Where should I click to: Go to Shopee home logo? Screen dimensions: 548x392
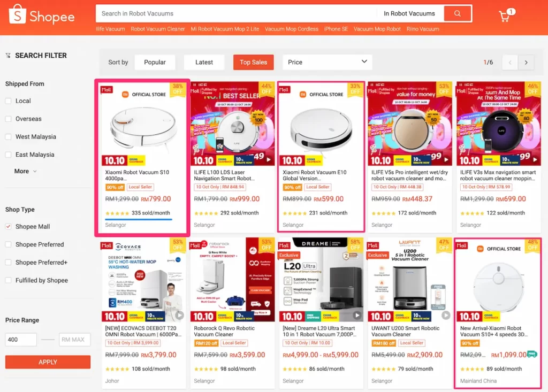[x=42, y=16]
